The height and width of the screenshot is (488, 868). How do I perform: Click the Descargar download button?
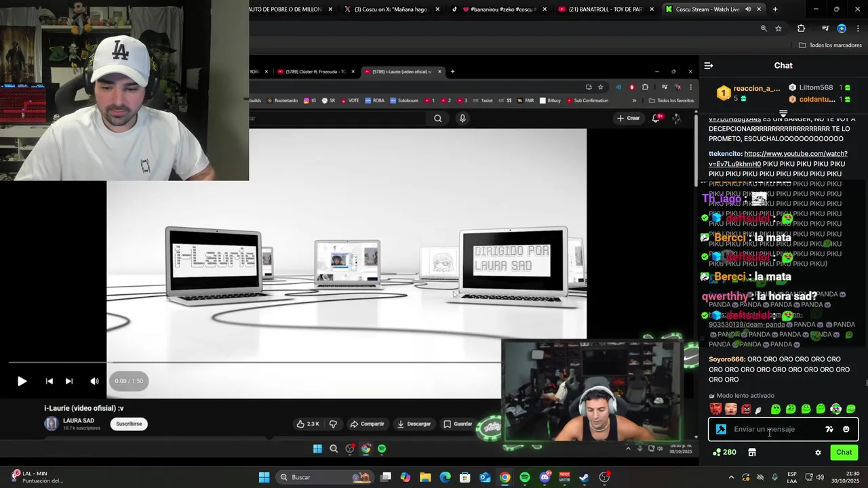point(414,424)
